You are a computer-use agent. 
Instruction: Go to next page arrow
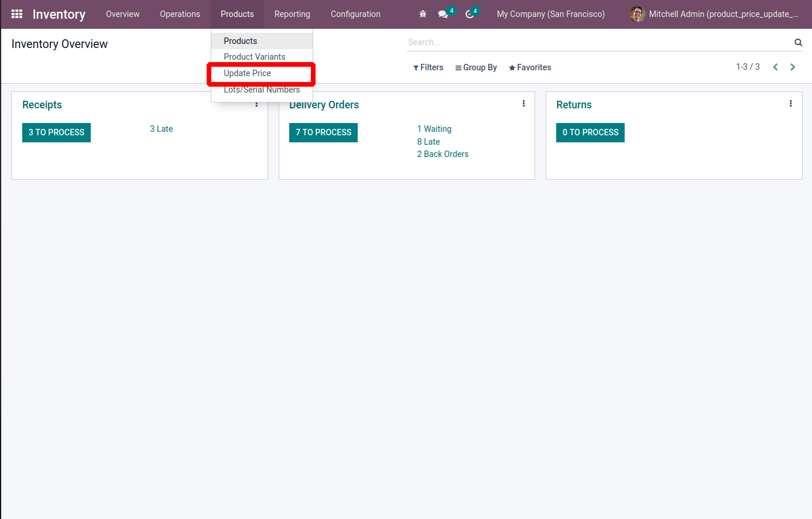point(793,67)
